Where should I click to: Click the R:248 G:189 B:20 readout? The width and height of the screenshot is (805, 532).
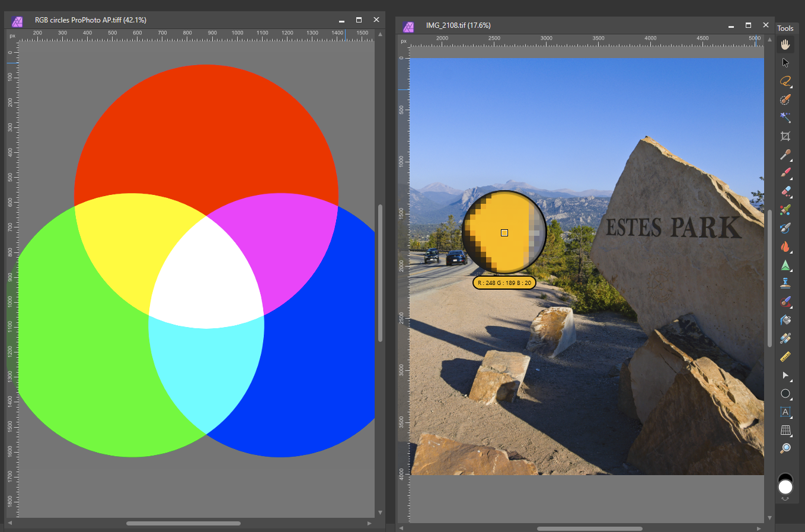pyautogui.click(x=504, y=283)
